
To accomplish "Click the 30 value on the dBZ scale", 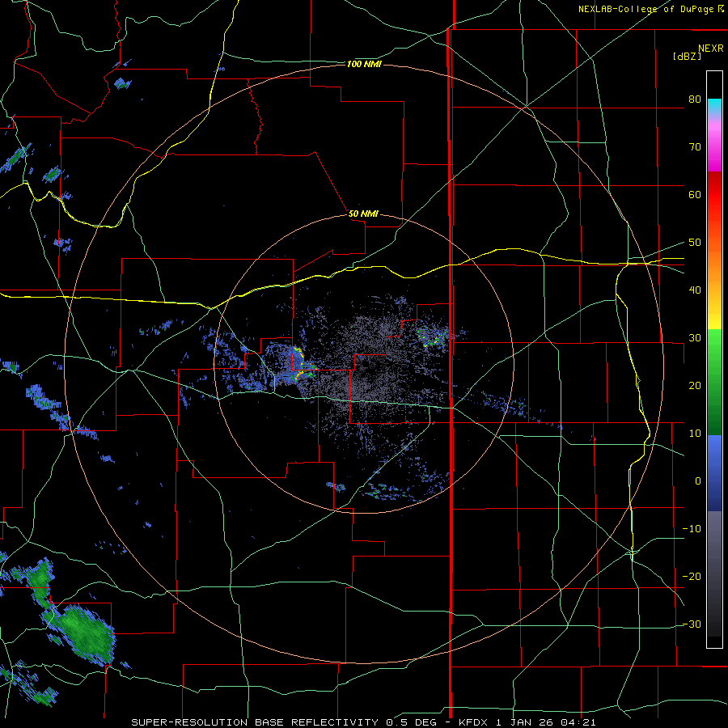I will click(x=695, y=338).
